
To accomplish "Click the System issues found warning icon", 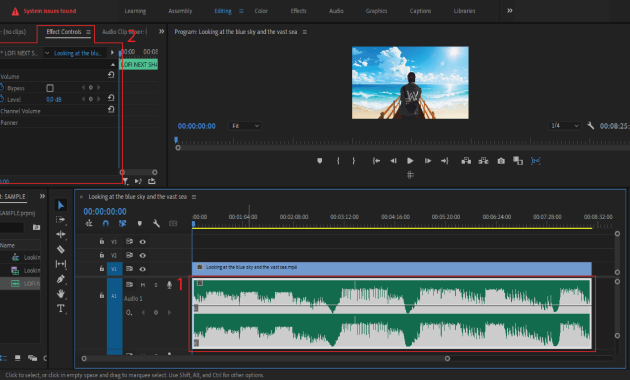I will point(15,11).
